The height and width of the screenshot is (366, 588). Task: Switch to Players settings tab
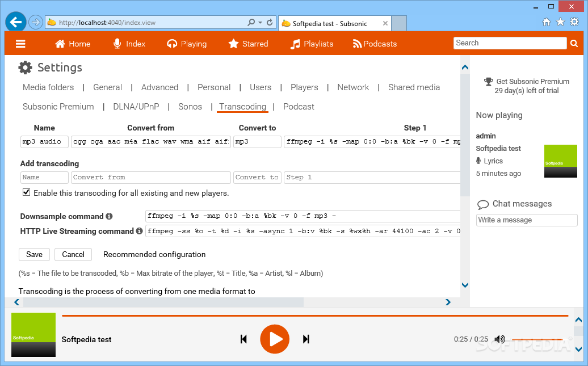pos(304,87)
